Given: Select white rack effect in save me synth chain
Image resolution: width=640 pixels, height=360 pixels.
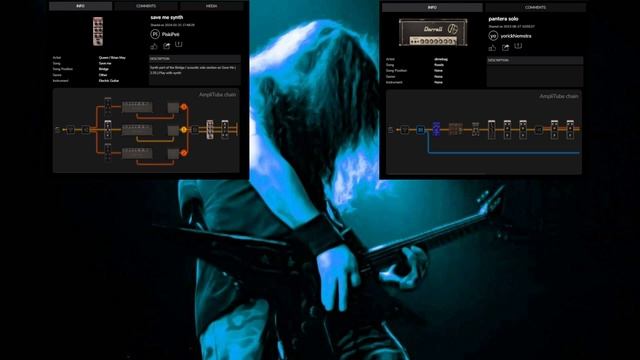Looking at the screenshot, I should click(x=210, y=129).
